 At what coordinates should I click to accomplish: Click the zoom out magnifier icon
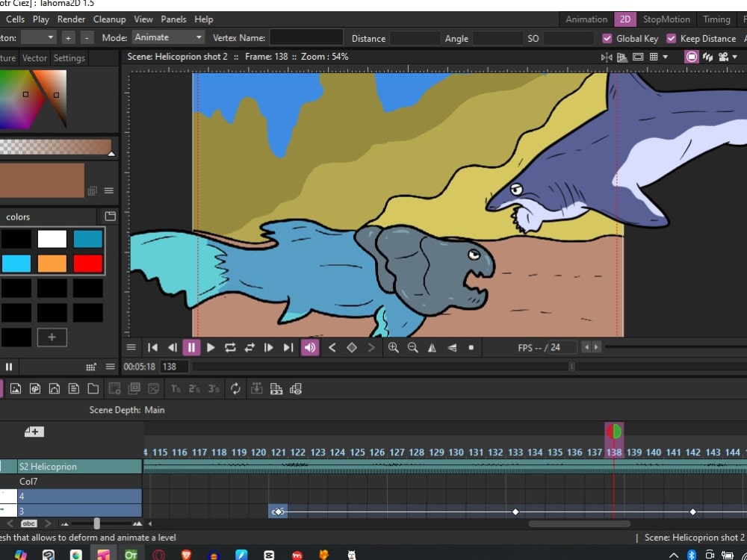[x=412, y=348]
